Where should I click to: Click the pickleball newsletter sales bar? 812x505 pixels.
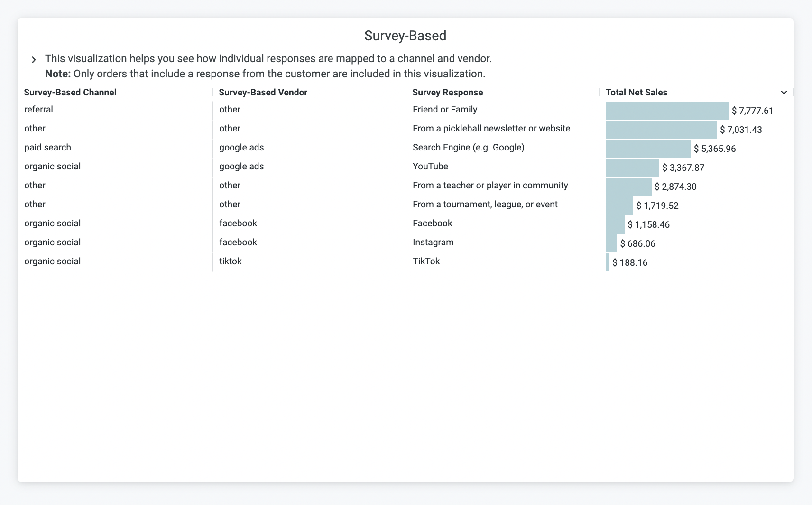click(661, 130)
